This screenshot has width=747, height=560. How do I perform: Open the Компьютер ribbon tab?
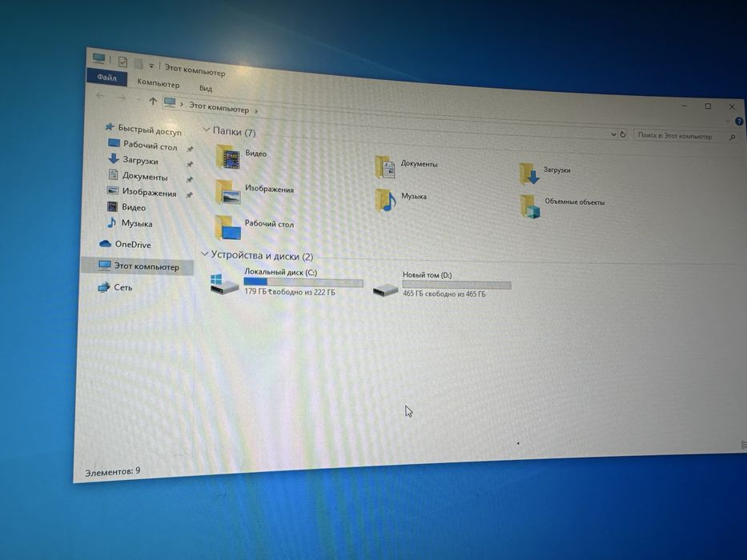coord(159,83)
